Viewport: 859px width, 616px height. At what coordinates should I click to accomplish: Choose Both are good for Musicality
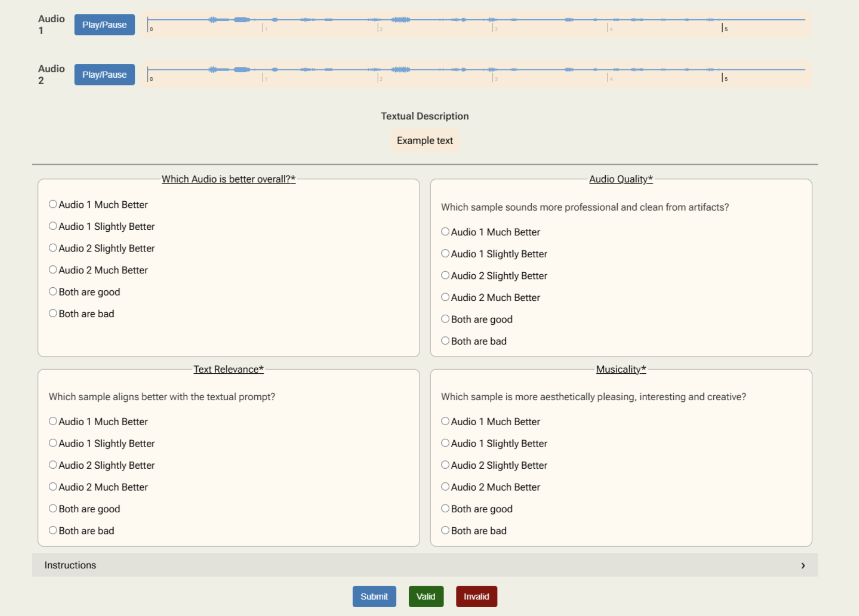445,508
